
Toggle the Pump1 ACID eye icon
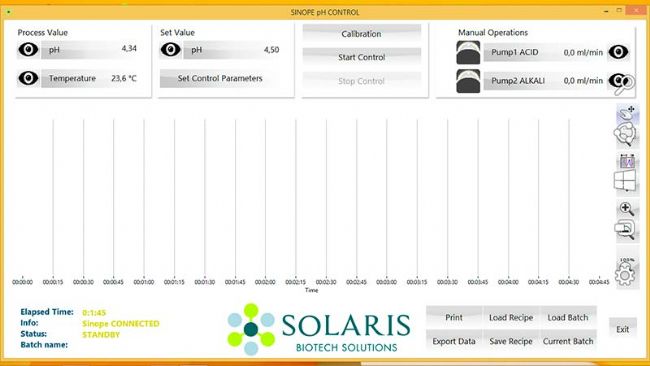618,52
